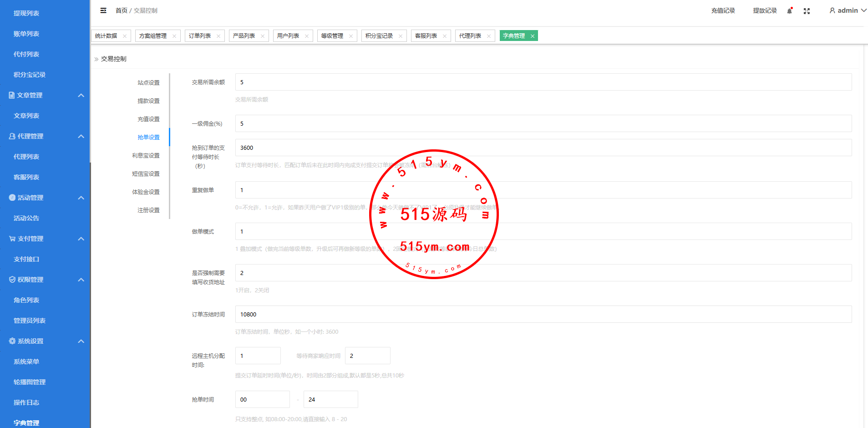Collapse the 系统设置 sidebar group
The image size is (868, 428).
(81, 341)
